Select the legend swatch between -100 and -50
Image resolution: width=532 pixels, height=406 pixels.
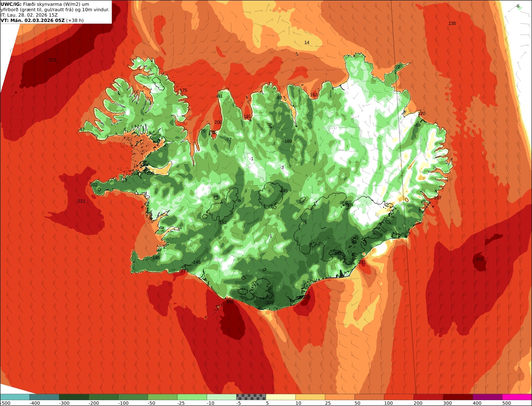(133, 397)
